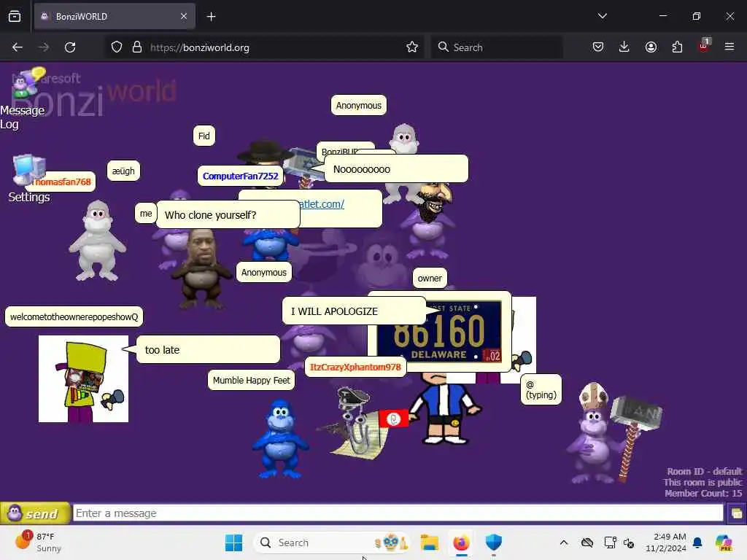Click the icon right of message field

click(736, 513)
